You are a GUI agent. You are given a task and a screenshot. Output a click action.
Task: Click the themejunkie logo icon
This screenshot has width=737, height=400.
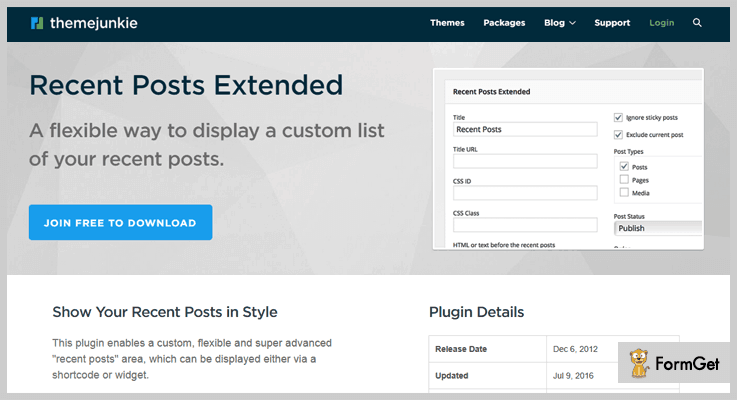coord(37,23)
